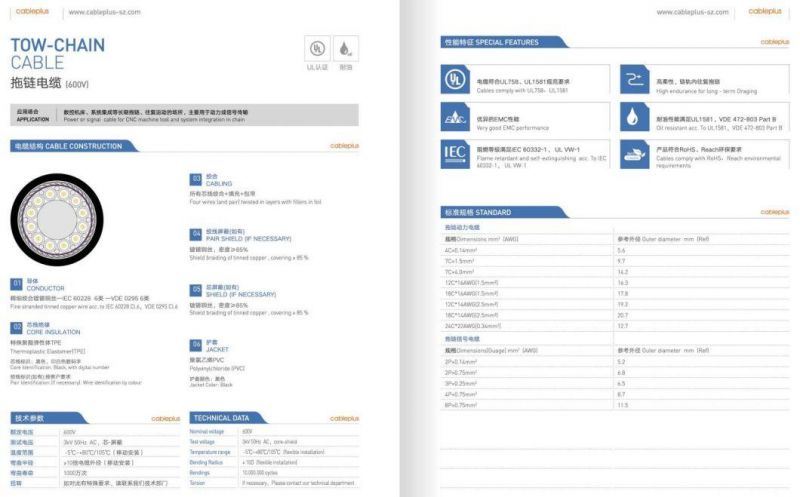
Task: Click outer diameter value 5.2
Action: point(621,362)
